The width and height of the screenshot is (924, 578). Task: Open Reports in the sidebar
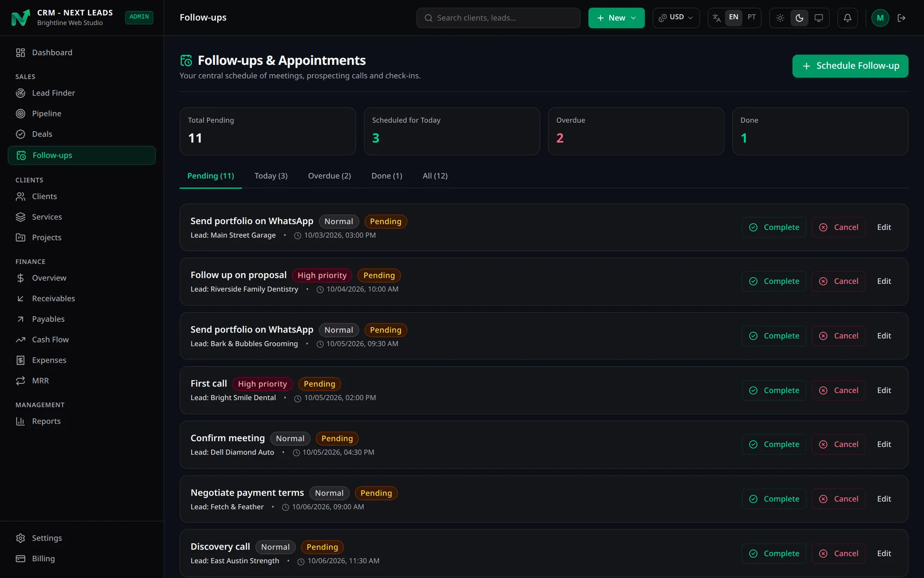coord(82,421)
